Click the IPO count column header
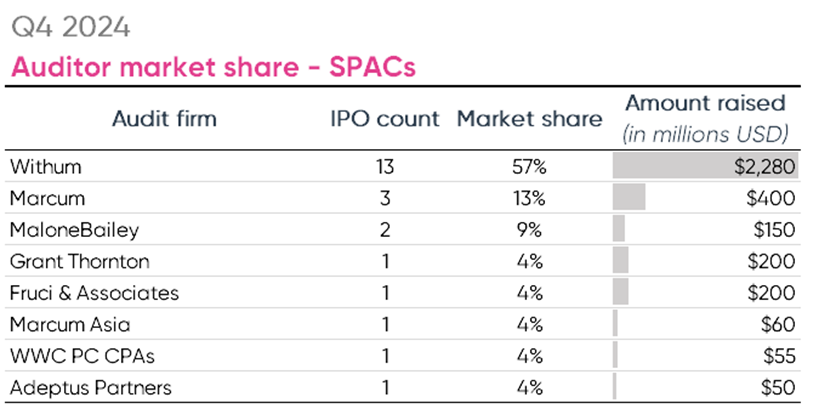Screen dimensions: 819x420 click(385, 119)
